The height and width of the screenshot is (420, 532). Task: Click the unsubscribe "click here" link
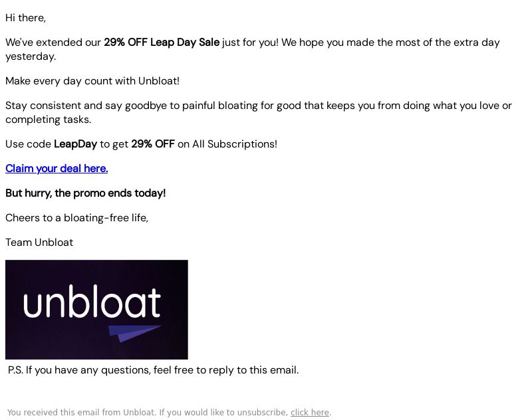tap(310, 413)
